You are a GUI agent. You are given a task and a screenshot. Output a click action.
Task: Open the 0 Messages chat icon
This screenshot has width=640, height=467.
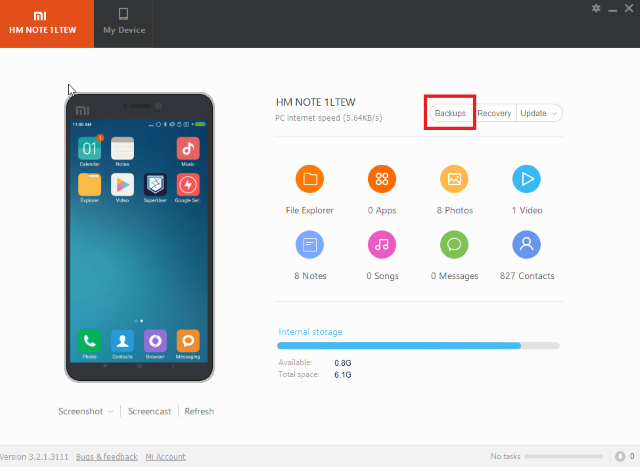(x=454, y=244)
